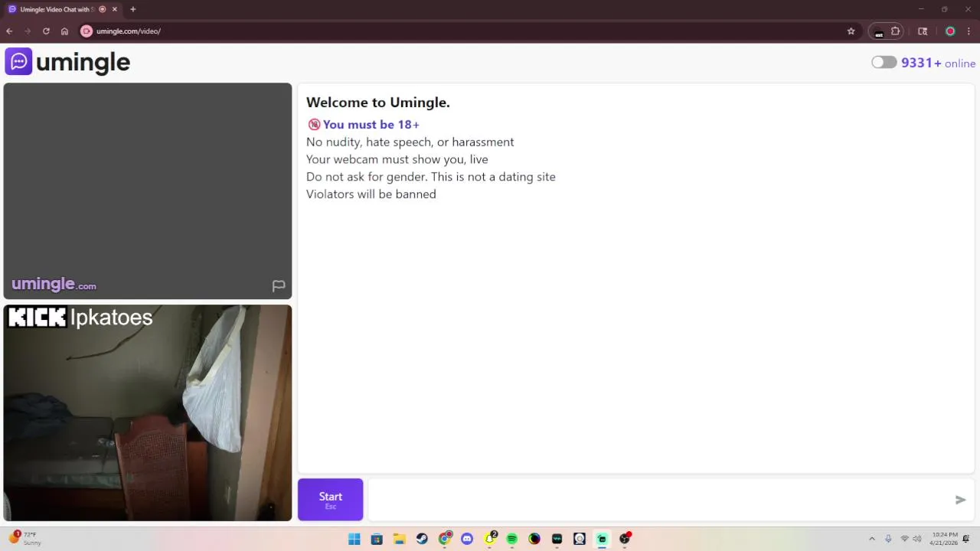Screen dimensions: 980x551
Task: Open Chrome from the taskbar
Action: pos(444,539)
